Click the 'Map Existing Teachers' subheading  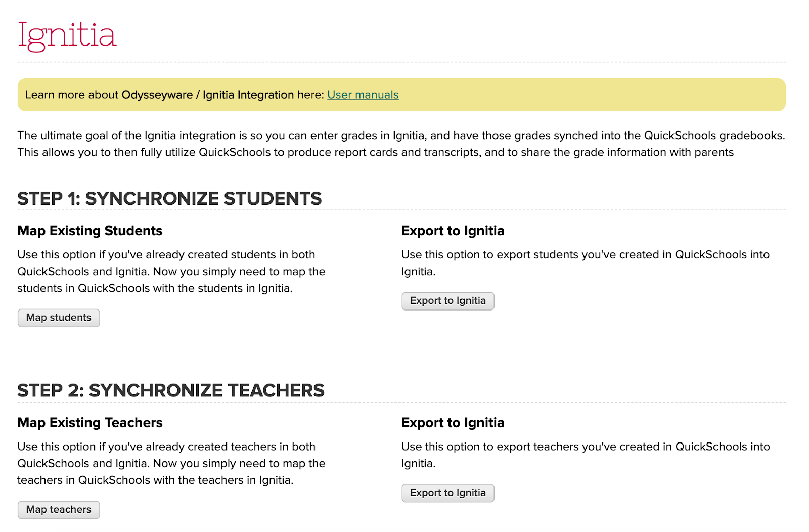coord(90,423)
